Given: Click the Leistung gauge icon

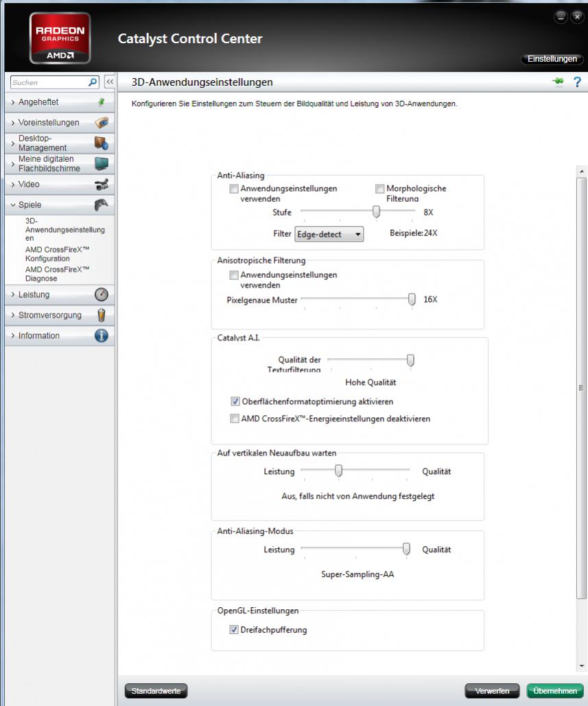Looking at the screenshot, I should click(x=102, y=294).
